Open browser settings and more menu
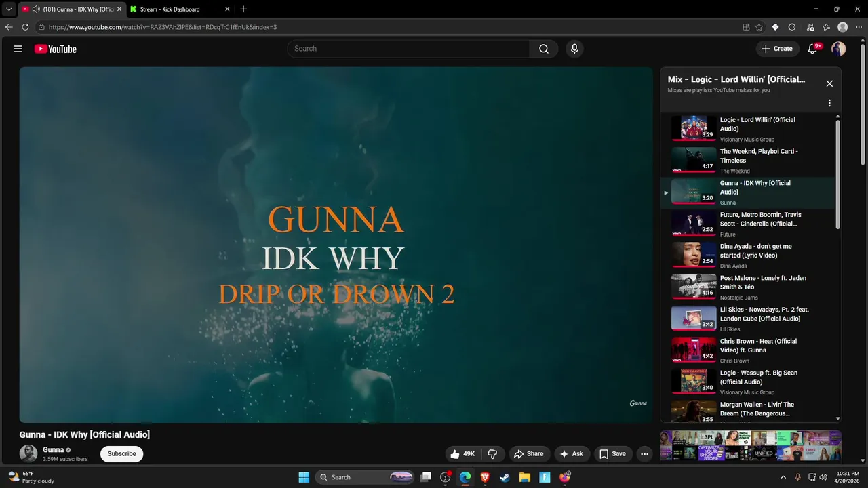868x488 pixels. (x=859, y=27)
